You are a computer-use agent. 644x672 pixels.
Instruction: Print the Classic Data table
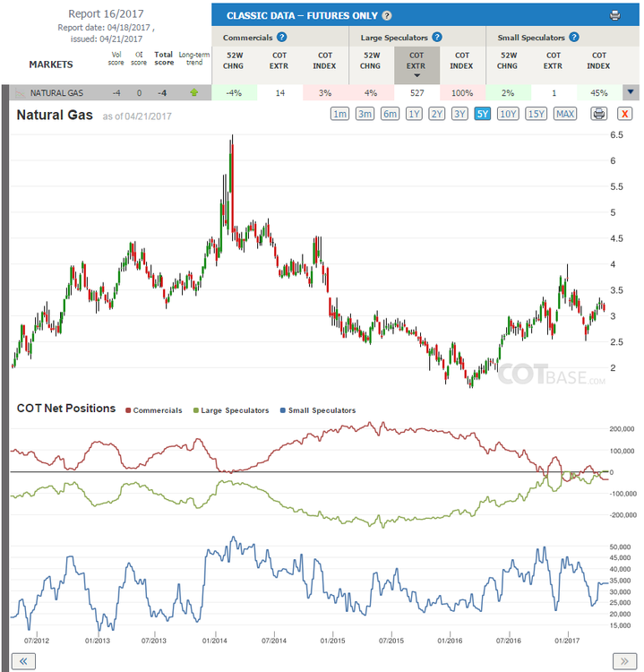click(614, 16)
